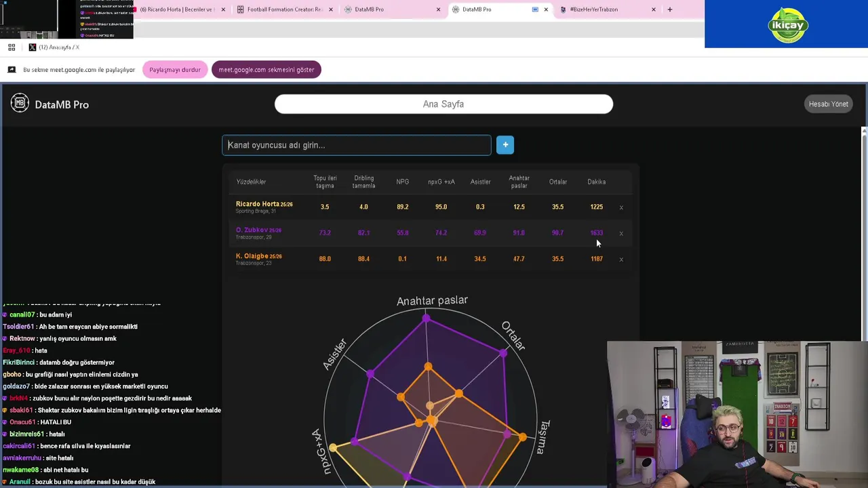Click the radar chart Asistler label

tap(334, 354)
